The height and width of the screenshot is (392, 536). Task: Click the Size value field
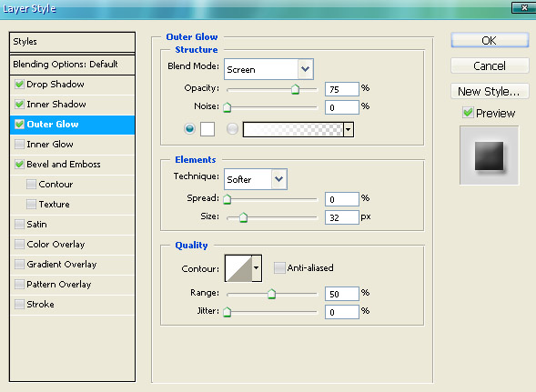[x=342, y=217]
